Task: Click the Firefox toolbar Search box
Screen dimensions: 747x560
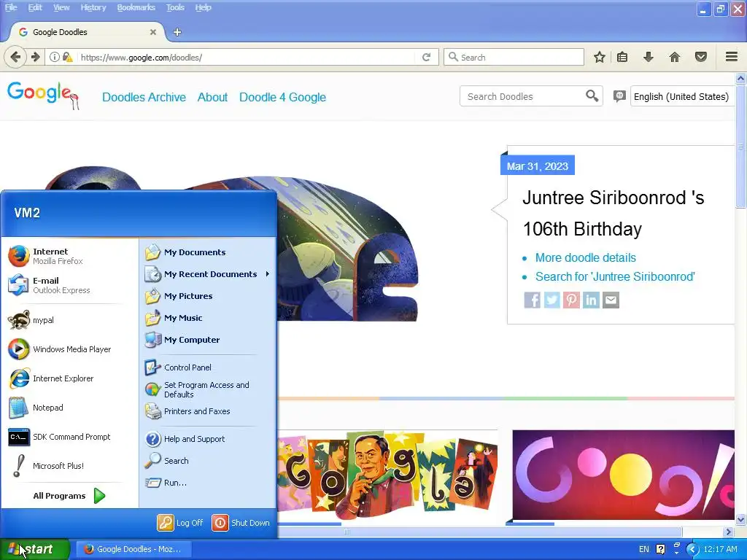Action: point(514,57)
